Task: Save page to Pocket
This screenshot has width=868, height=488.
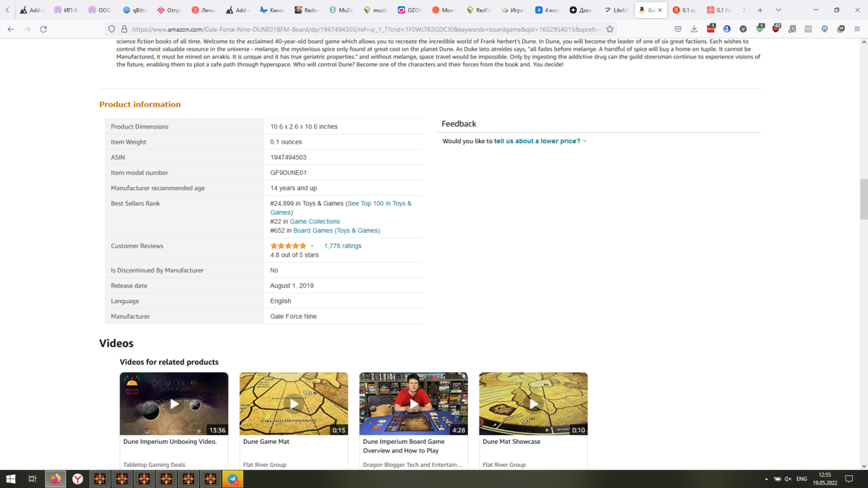Action: [x=678, y=29]
